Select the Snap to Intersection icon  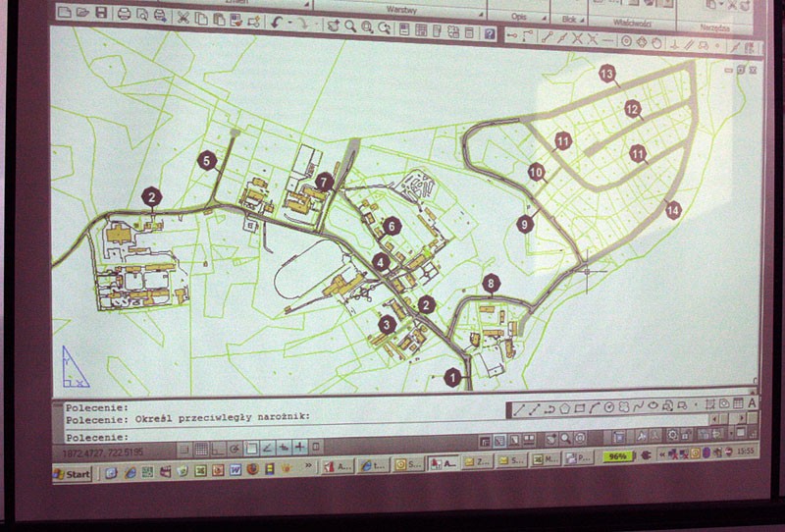tap(578, 38)
